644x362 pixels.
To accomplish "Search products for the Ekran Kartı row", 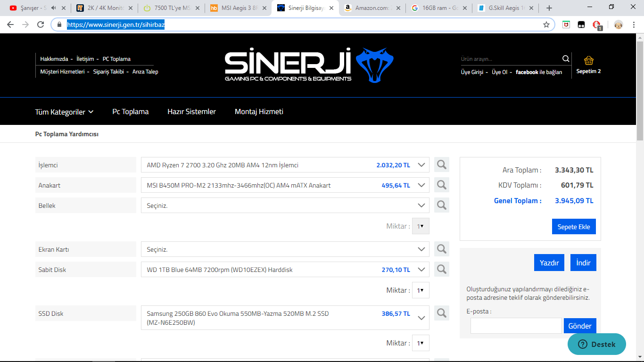I will (442, 249).
